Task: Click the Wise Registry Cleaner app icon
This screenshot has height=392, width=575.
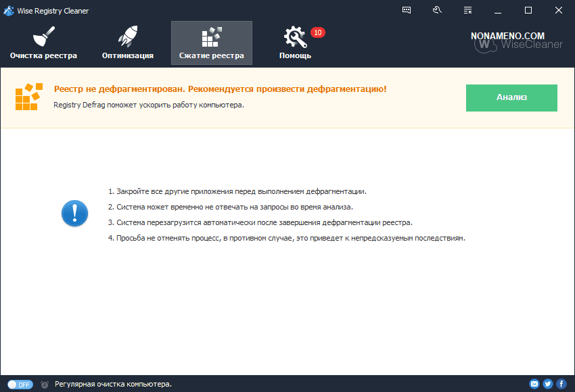Action: 9,11
